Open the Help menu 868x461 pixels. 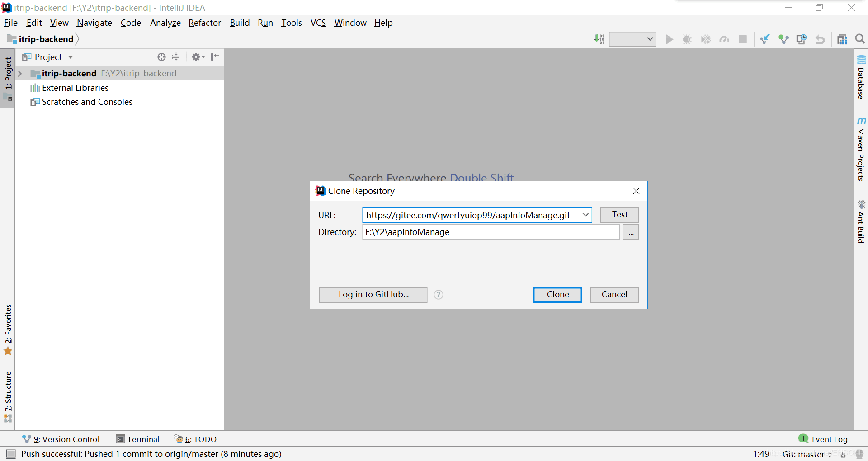coord(383,23)
